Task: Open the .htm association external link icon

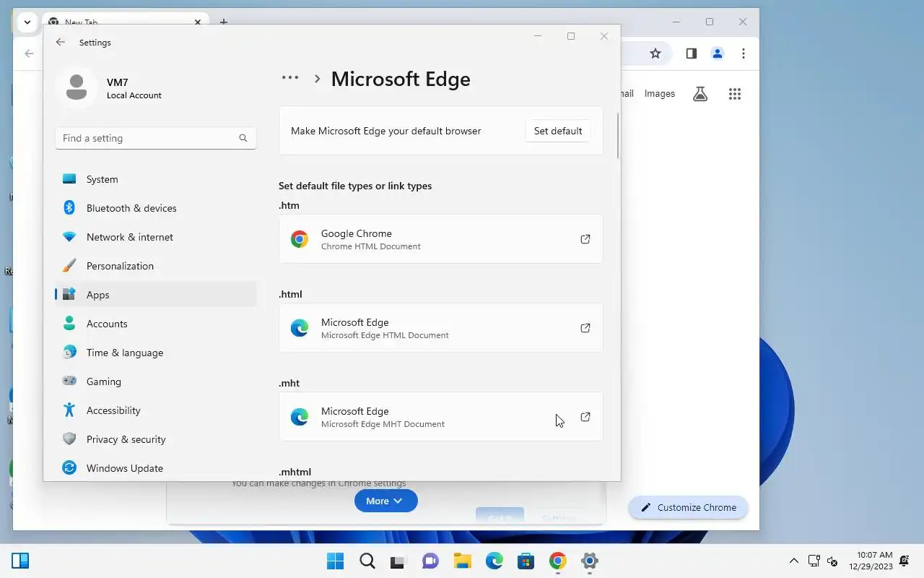Action: point(585,239)
